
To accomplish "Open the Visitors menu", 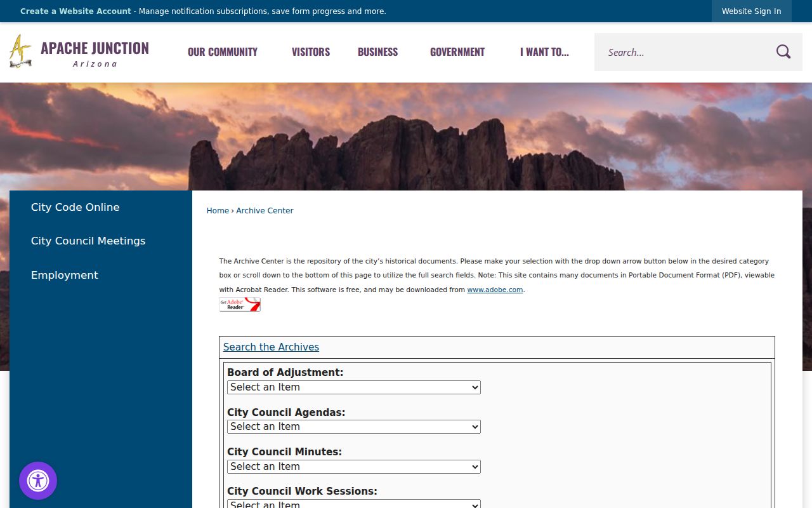I will click(311, 52).
